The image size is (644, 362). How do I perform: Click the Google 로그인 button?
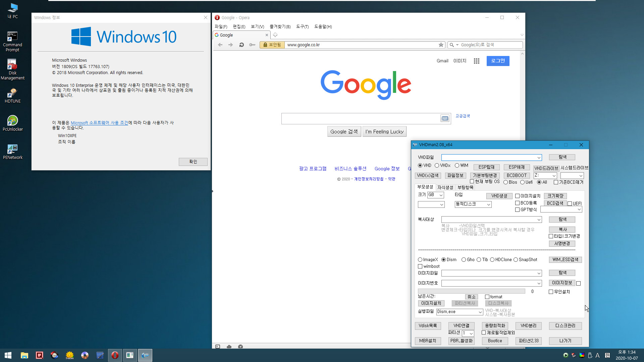[498, 61]
